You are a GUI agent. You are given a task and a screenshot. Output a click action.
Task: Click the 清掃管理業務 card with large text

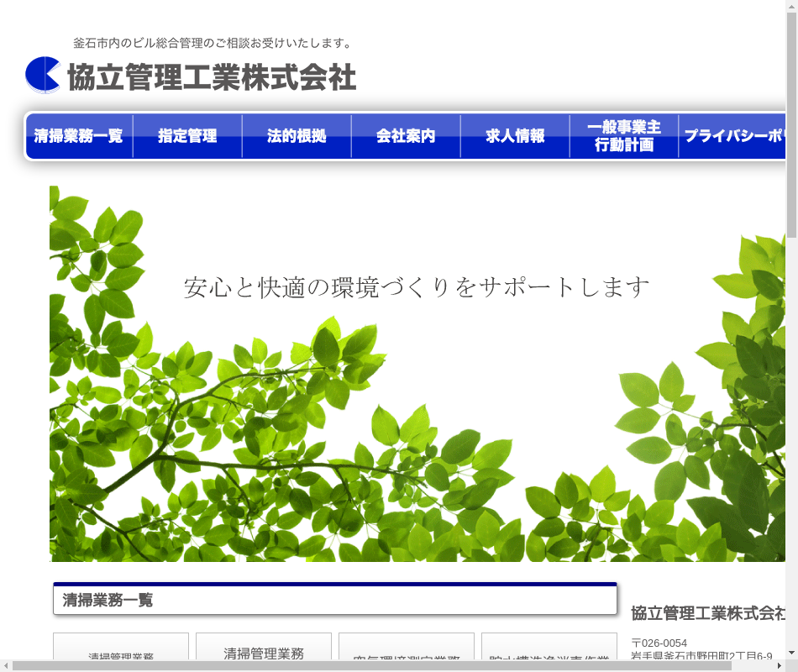click(x=264, y=647)
